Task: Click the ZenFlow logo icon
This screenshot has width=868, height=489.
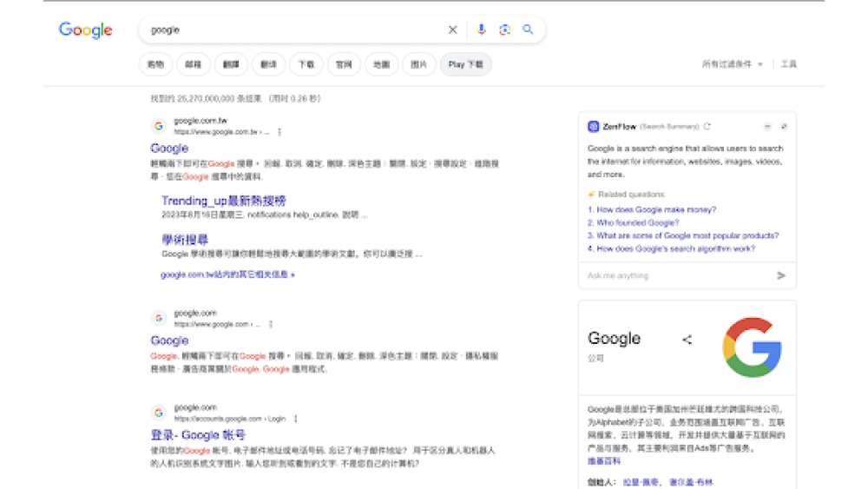Action: pos(594,127)
